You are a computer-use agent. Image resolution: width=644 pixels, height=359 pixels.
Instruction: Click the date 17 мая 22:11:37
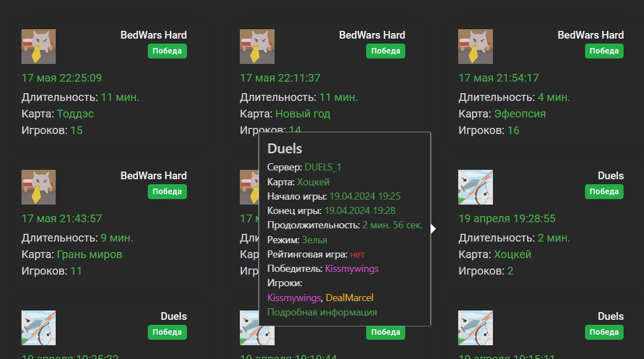coord(280,78)
